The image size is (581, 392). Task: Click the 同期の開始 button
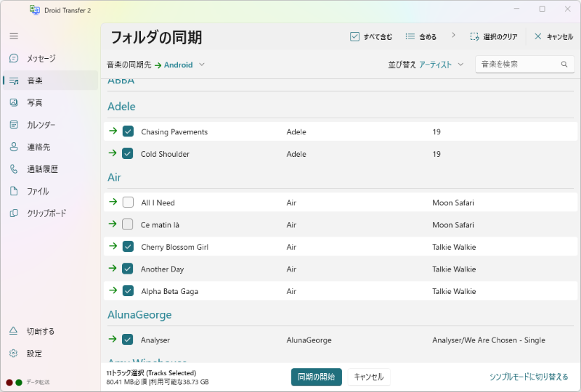317,377
